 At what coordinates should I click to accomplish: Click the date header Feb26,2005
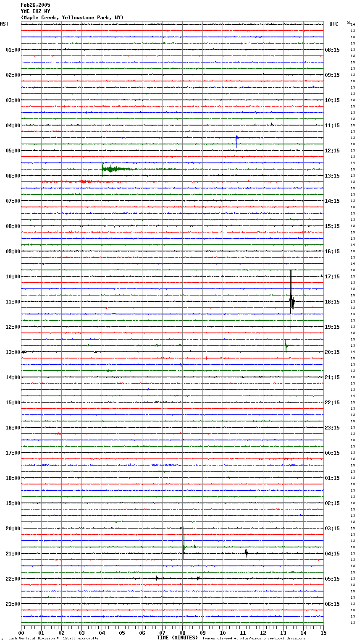[x=35, y=5]
